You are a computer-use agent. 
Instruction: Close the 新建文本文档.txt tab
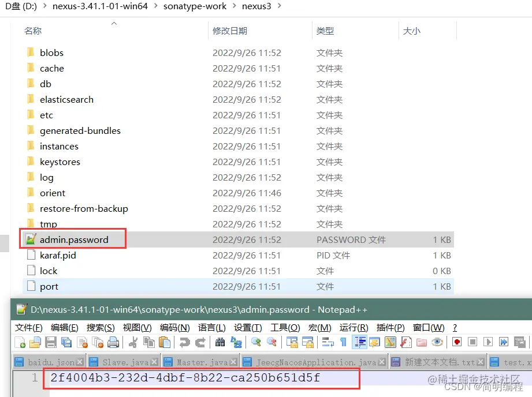480,362
